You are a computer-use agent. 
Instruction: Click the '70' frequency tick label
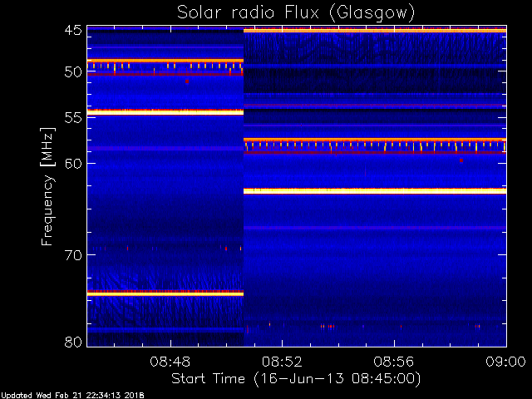[73, 255]
